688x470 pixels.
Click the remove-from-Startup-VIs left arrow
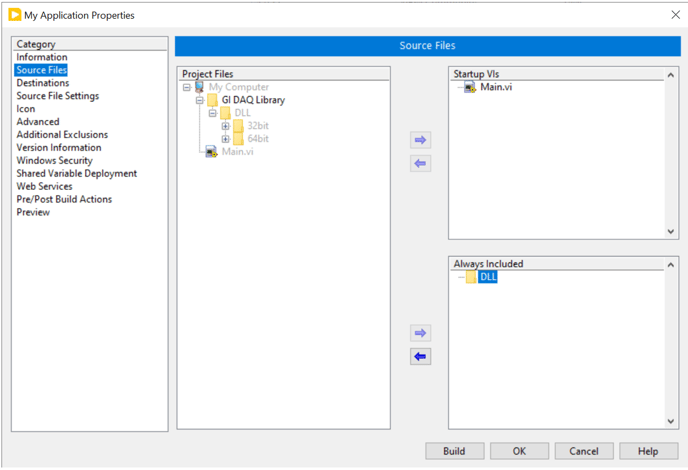(x=421, y=164)
